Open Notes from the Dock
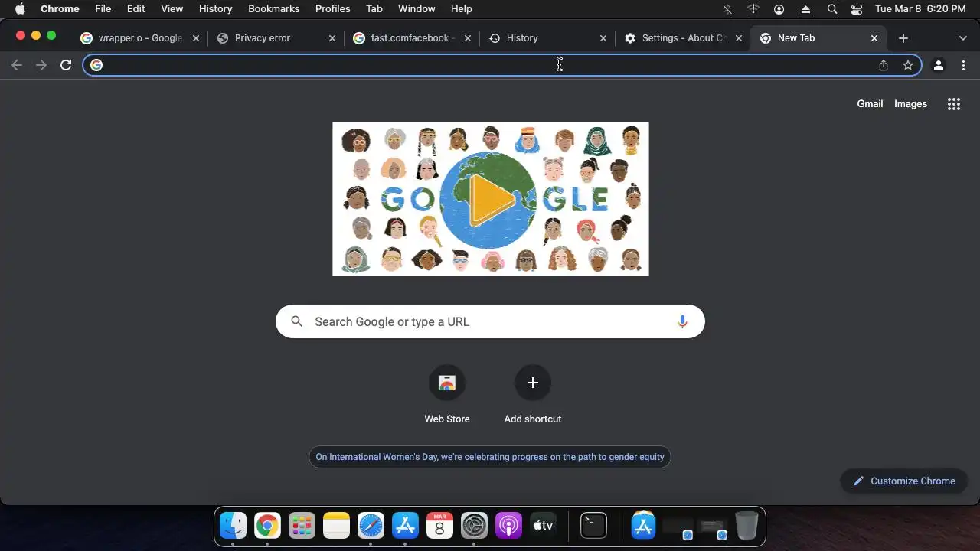980x551 pixels. [x=336, y=526]
